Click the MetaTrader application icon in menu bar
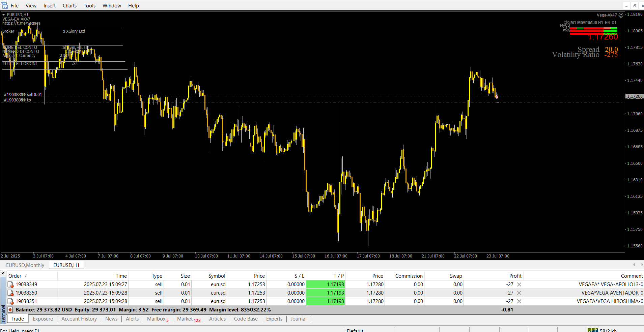 (x=4, y=5)
